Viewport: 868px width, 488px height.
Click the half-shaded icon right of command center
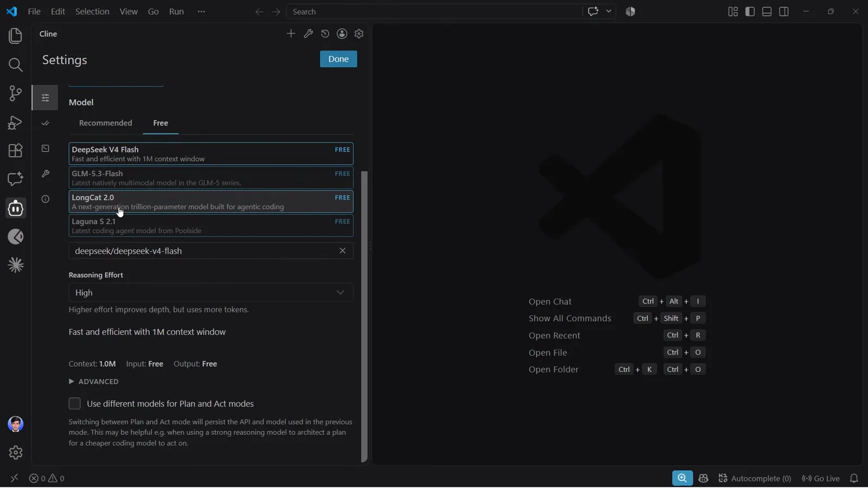click(x=630, y=11)
